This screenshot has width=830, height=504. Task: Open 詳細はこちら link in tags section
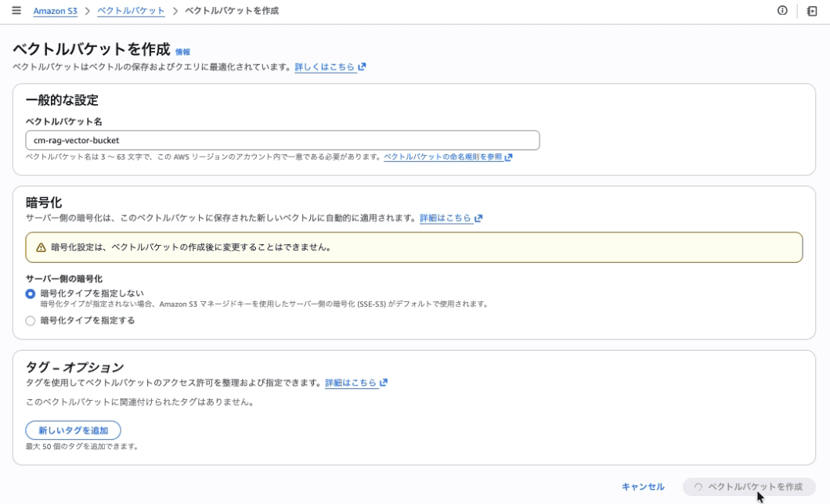click(351, 383)
